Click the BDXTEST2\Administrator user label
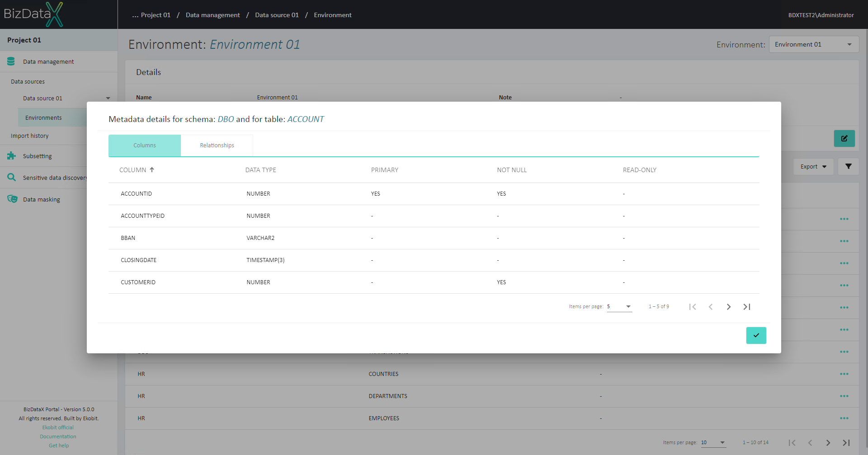 [821, 15]
